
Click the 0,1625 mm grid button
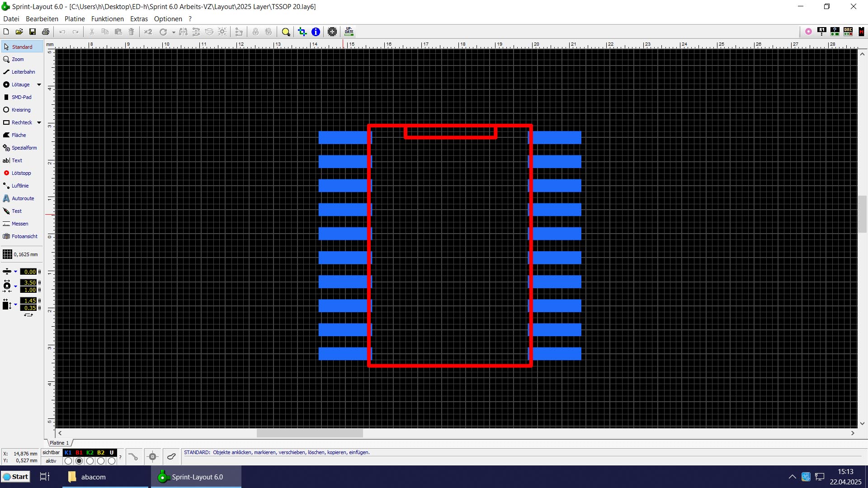point(20,254)
